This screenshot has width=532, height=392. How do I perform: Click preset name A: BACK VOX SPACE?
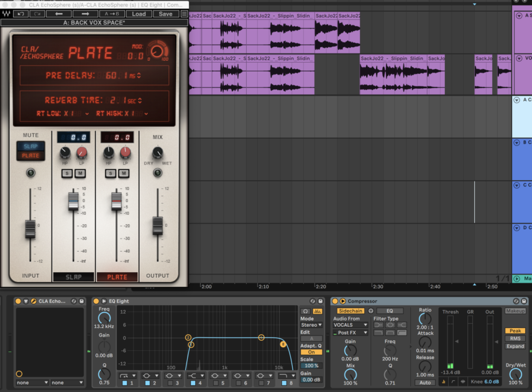pyautogui.click(x=94, y=23)
